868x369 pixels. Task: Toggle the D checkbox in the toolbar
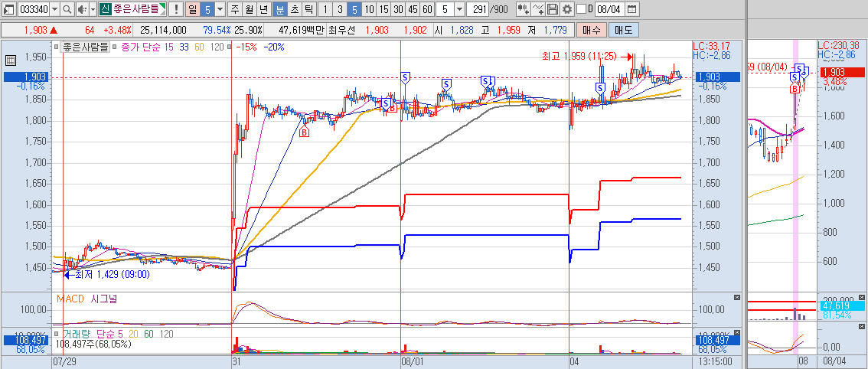pos(581,9)
